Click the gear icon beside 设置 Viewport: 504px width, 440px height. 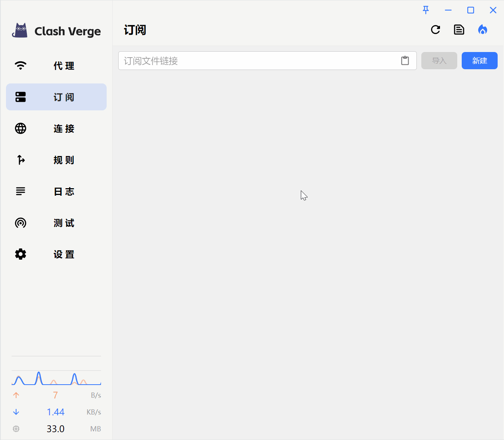(21, 254)
